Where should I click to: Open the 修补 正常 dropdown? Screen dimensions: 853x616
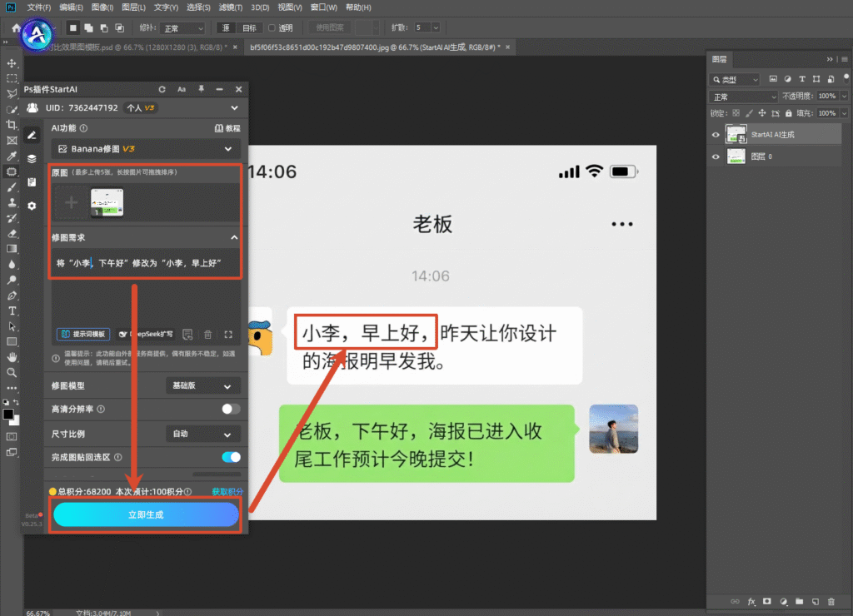(x=183, y=28)
